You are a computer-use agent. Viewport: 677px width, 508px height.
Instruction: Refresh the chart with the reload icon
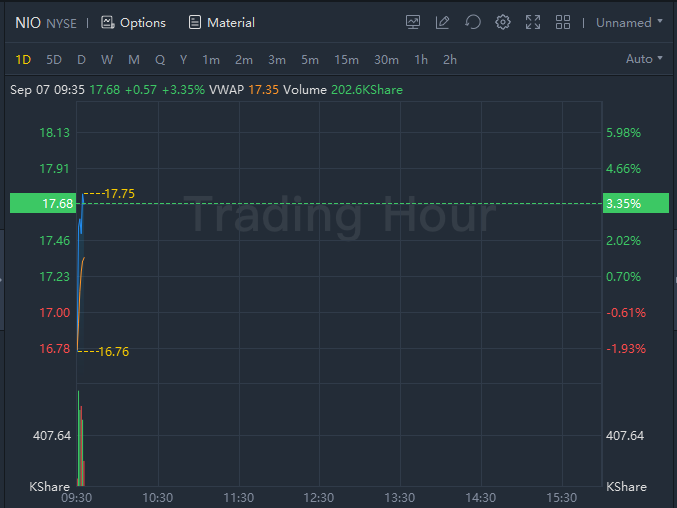coord(473,22)
